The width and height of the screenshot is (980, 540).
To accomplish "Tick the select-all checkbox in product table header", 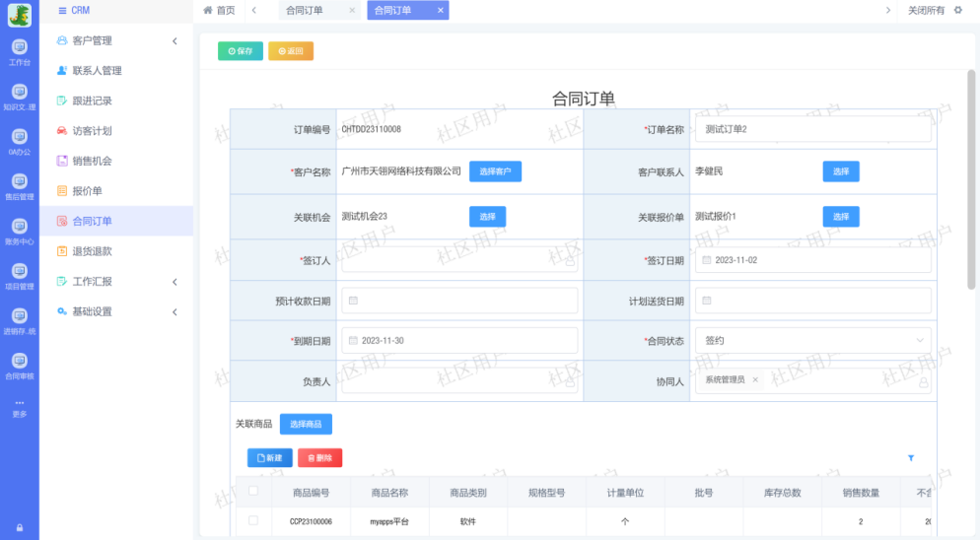I will coord(253,491).
